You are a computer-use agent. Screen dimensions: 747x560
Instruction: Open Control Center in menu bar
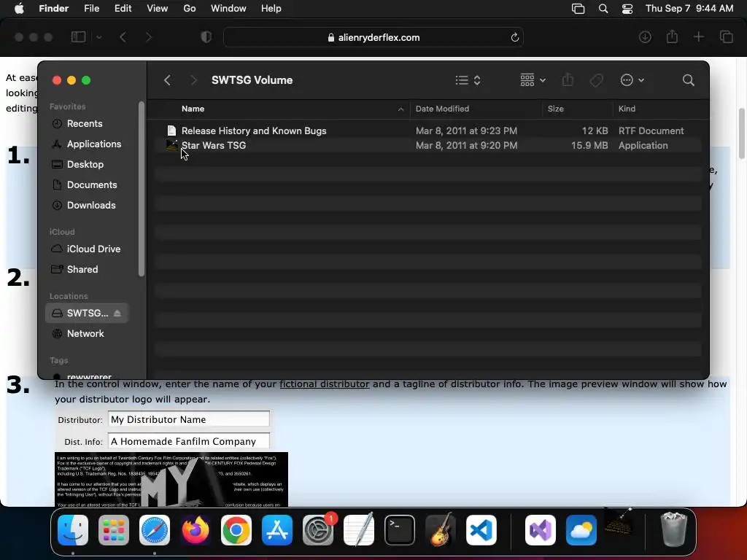(627, 9)
